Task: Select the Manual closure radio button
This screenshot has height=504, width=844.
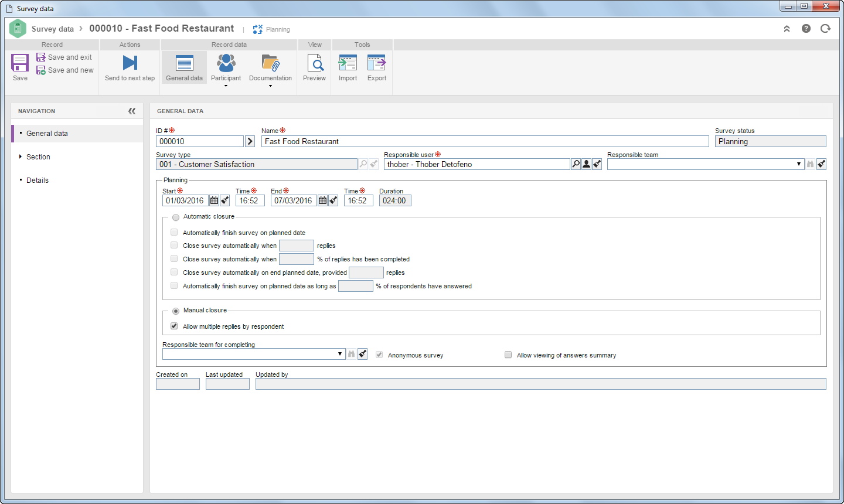Action: (x=176, y=311)
